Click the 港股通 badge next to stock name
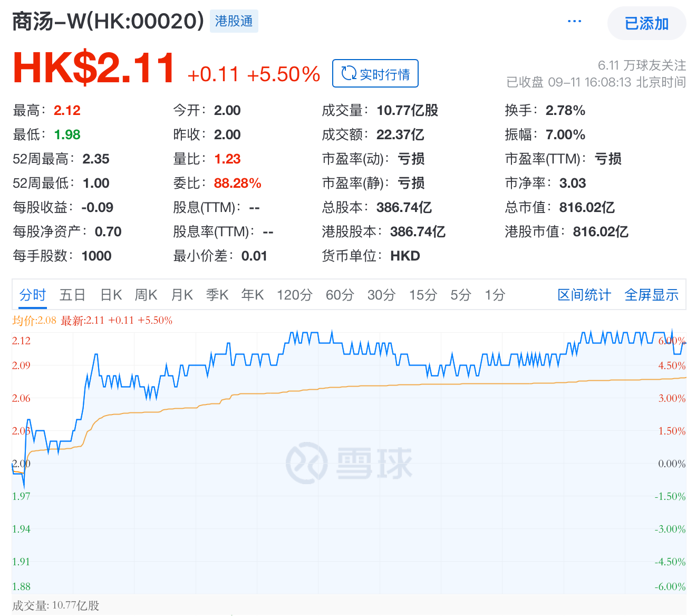This screenshot has height=616, width=696. click(234, 21)
